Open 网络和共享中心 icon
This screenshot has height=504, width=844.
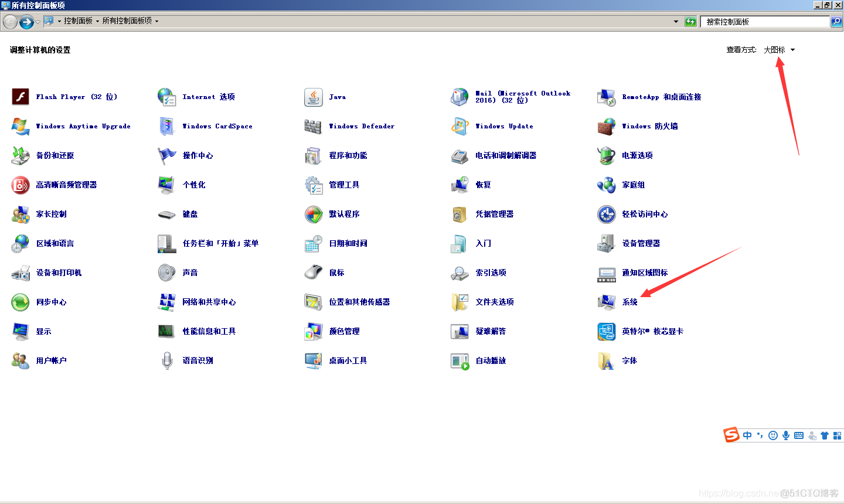point(167,302)
